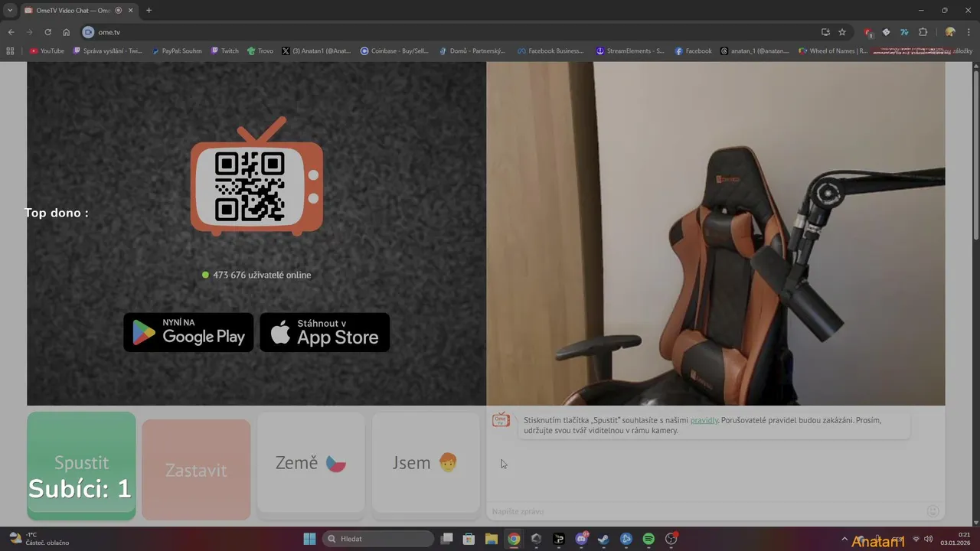980x551 pixels.
Task: Open Coinbase Buy/Sell bookmark
Action: [x=394, y=51]
